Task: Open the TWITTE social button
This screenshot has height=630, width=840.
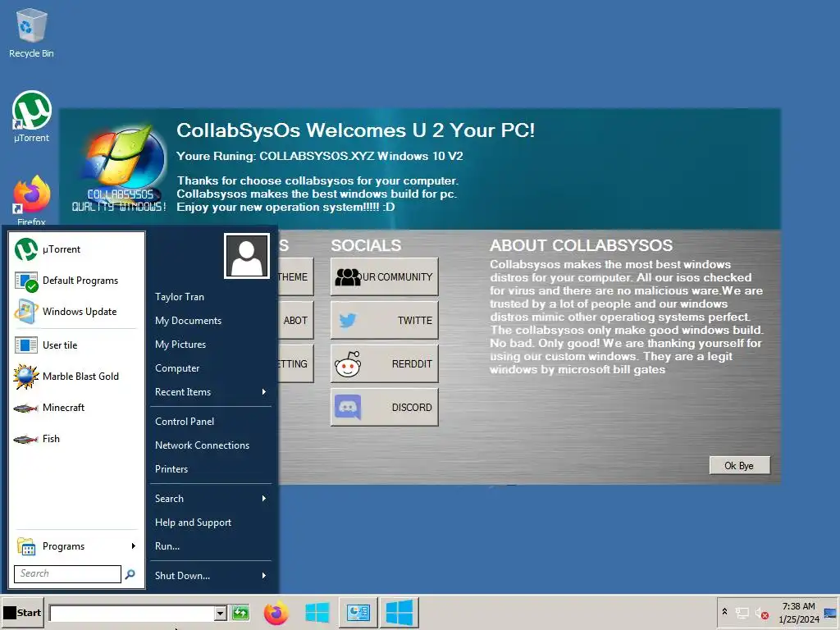Action: point(384,321)
